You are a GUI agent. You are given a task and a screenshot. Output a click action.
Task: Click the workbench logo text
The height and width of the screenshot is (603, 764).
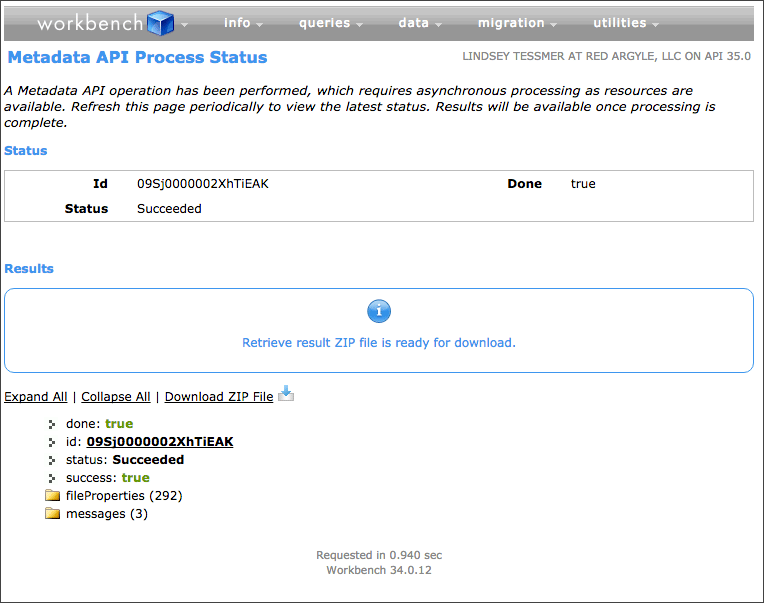90,23
